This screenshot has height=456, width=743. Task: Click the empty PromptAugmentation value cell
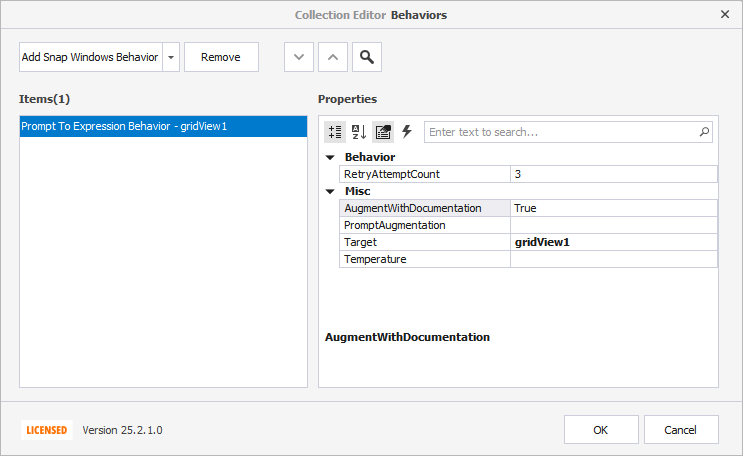pos(614,225)
